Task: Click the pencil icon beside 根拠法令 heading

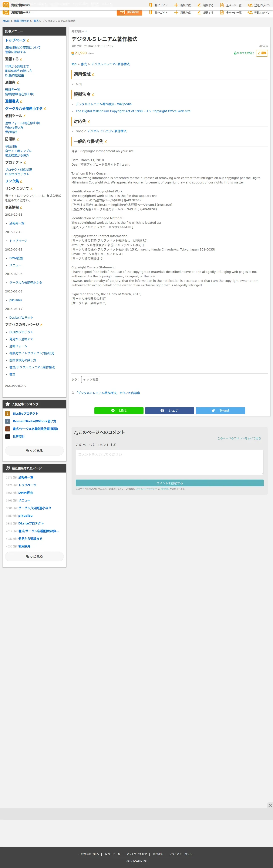Action: tap(93, 95)
